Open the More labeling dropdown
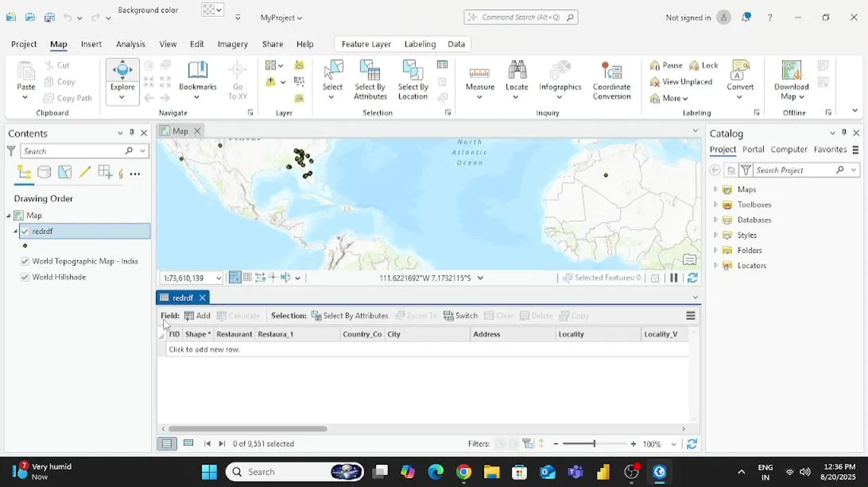Viewport: 868px width, 487px height. 669,98
